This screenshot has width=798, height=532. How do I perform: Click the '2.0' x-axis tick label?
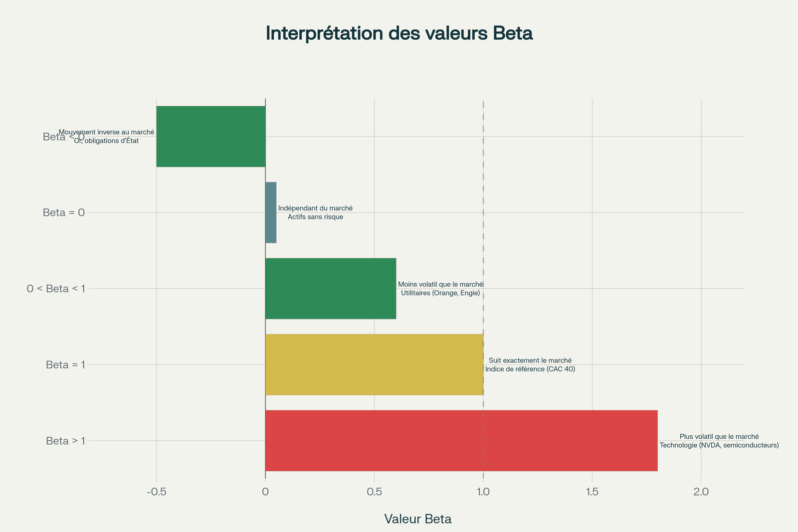(x=701, y=492)
